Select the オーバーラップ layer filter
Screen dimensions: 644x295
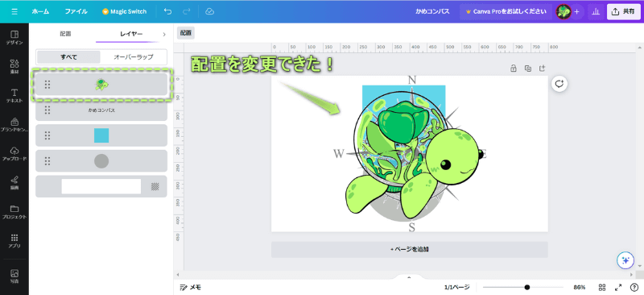click(x=134, y=57)
